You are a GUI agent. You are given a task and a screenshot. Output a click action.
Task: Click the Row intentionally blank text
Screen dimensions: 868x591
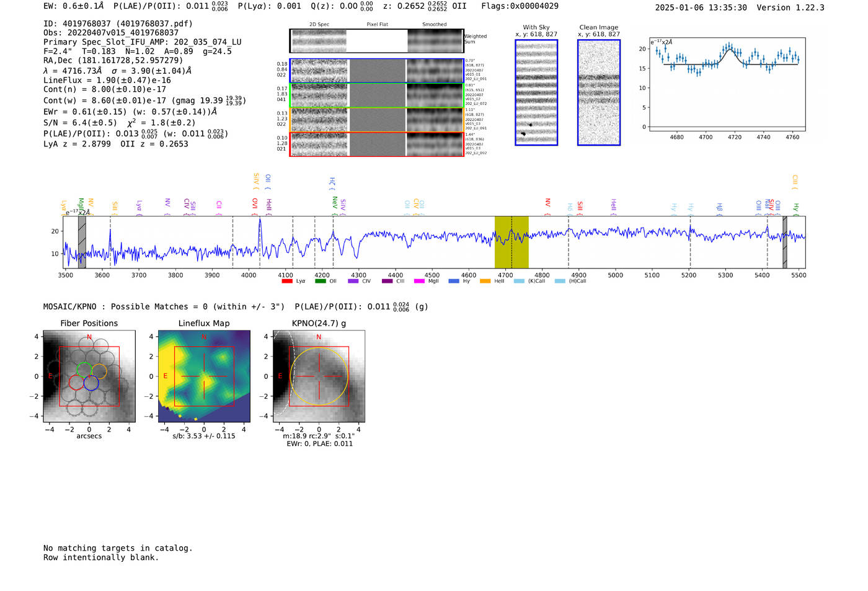101,558
